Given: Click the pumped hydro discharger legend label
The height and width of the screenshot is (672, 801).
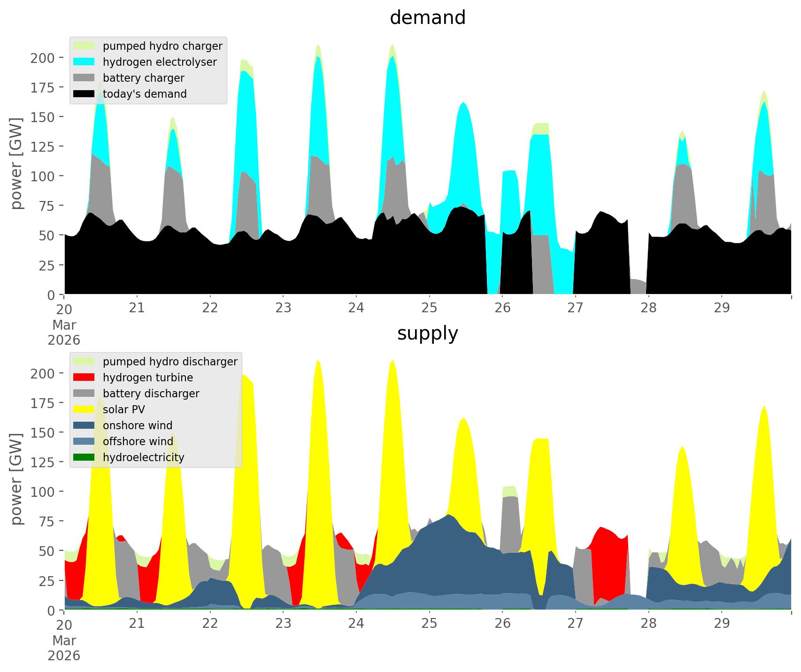Looking at the screenshot, I should (x=170, y=362).
